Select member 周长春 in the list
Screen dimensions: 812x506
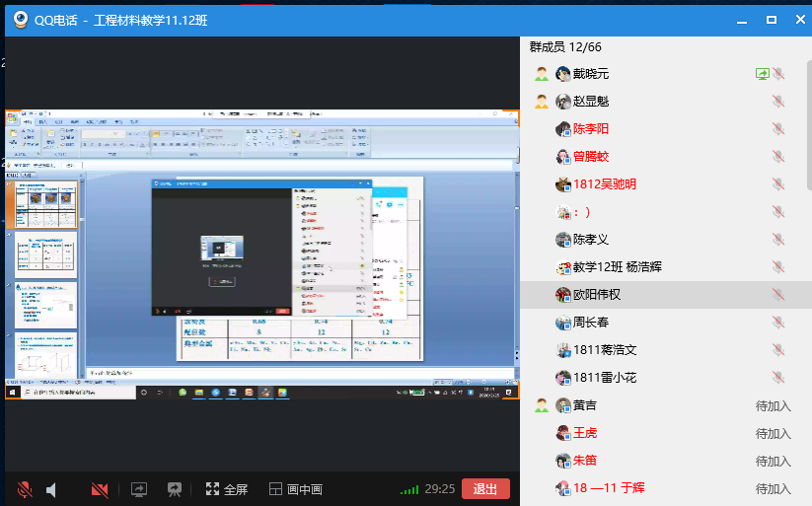[x=590, y=322]
